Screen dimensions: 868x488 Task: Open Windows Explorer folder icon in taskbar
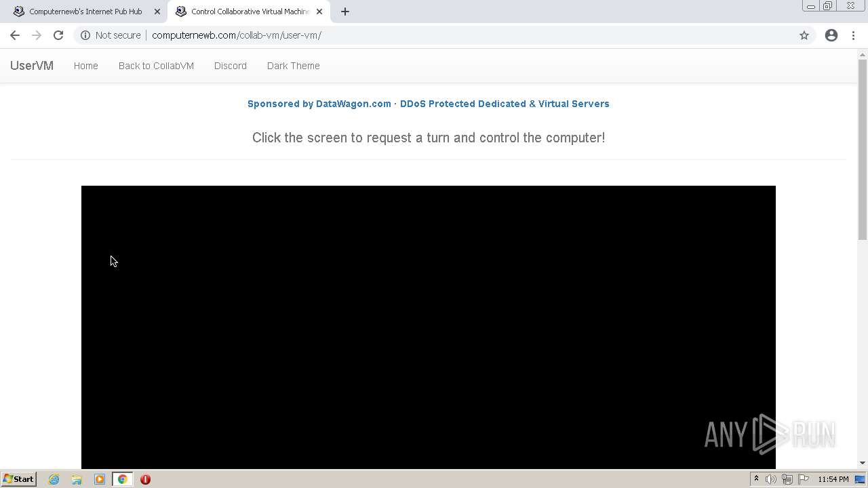tap(77, 479)
